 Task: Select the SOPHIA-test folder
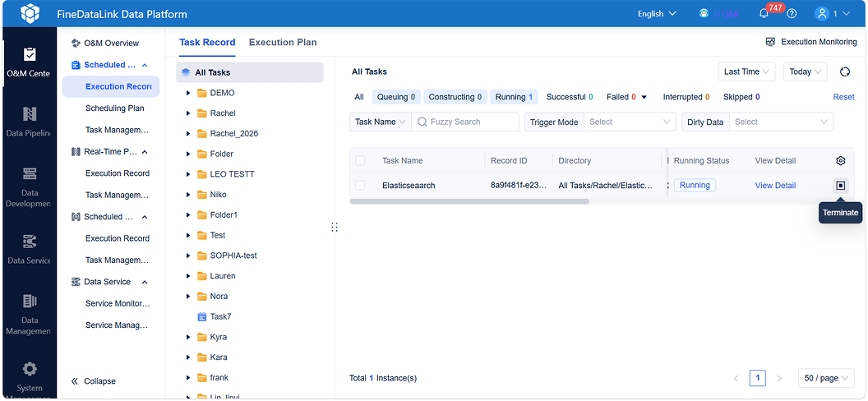click(233, 256)
